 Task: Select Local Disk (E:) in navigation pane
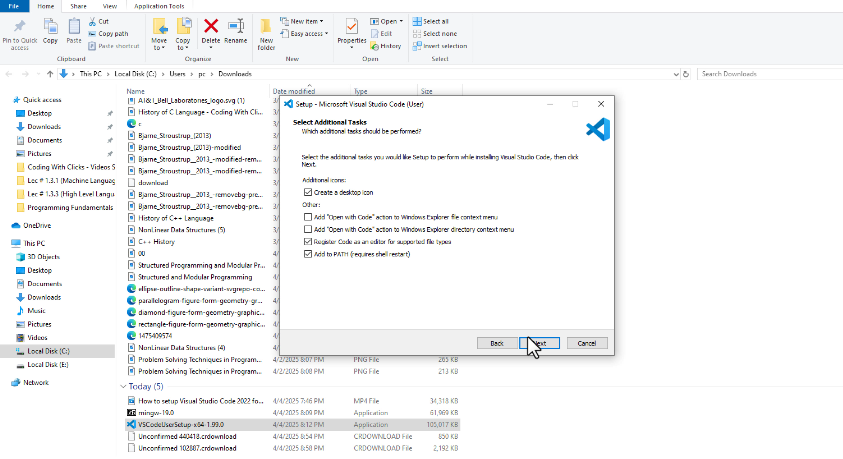pos(47,365)
